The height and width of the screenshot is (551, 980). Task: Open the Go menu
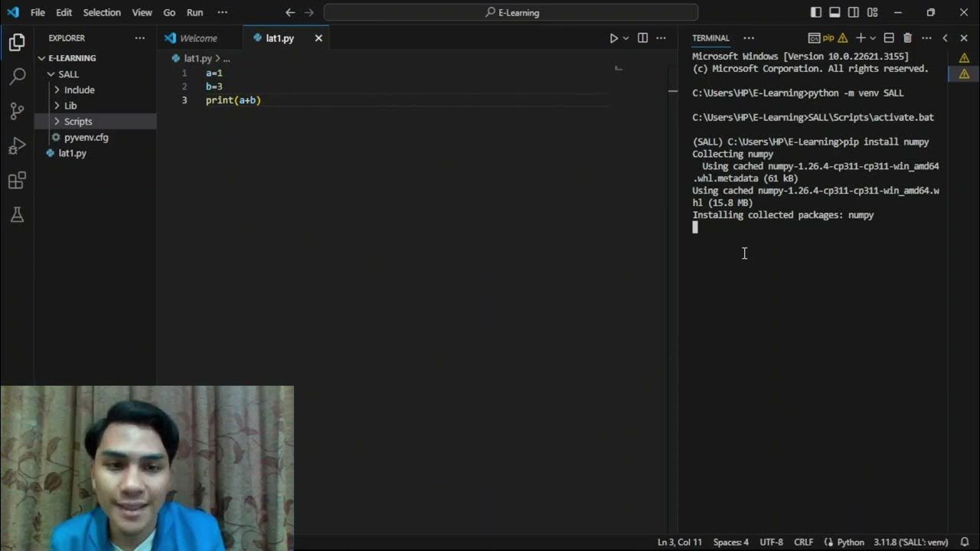169,12
